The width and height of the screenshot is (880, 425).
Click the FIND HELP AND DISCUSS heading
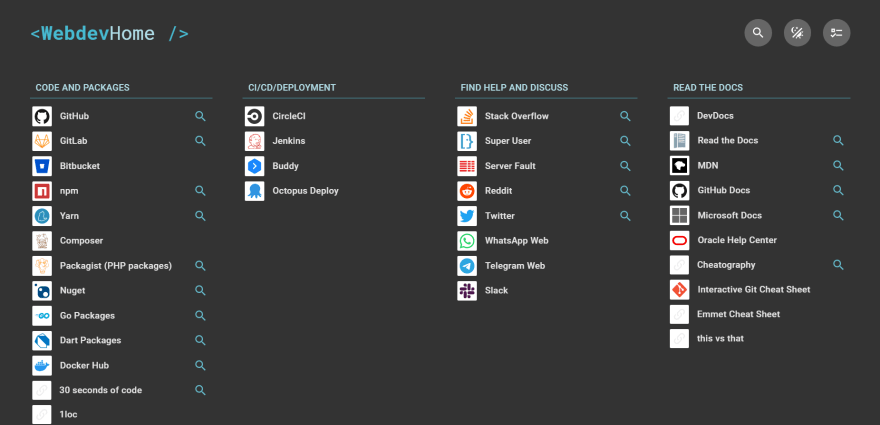pos(514,88)
